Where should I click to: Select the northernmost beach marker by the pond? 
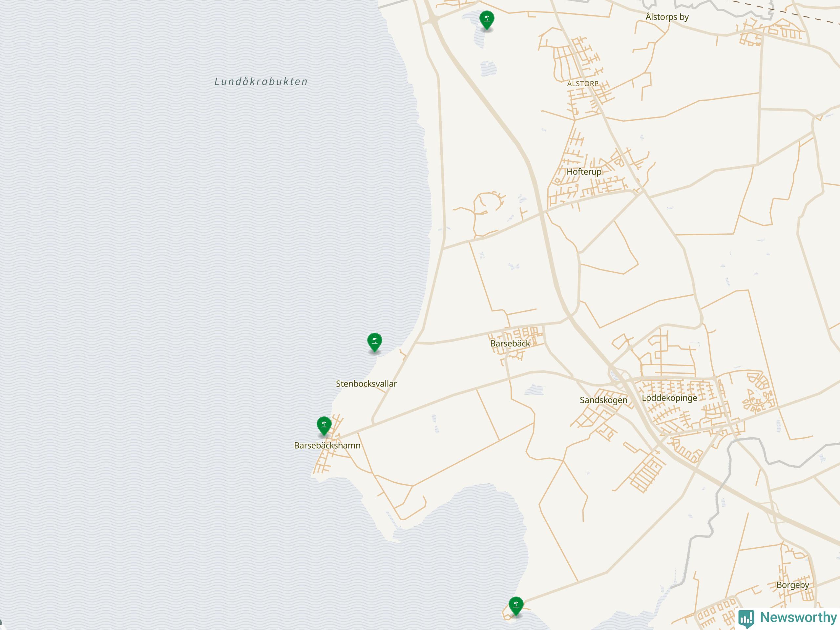pos(487,20)
